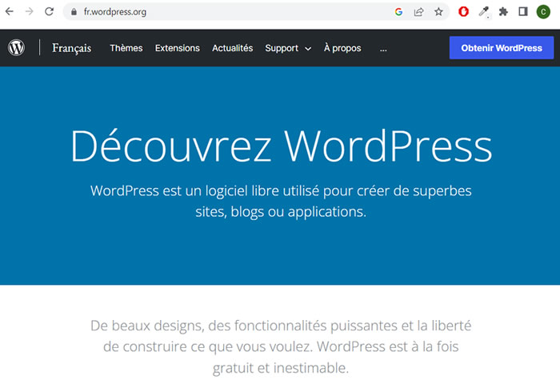Open the Thèmes menu item
The image size is (560, 392).
[x=126, y=48]
